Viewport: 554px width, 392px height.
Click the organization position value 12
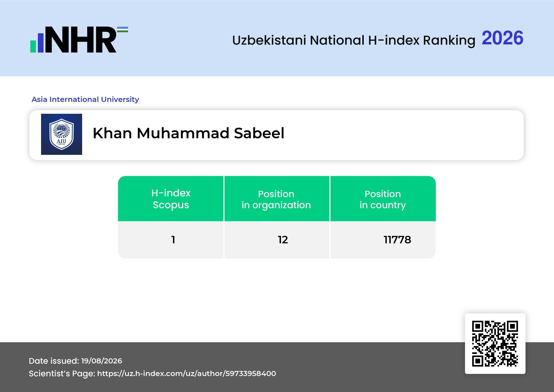coord(283,240)
